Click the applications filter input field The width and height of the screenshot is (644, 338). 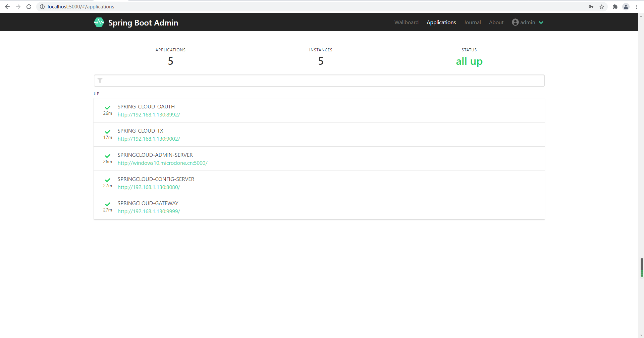(x=319, y=81)
